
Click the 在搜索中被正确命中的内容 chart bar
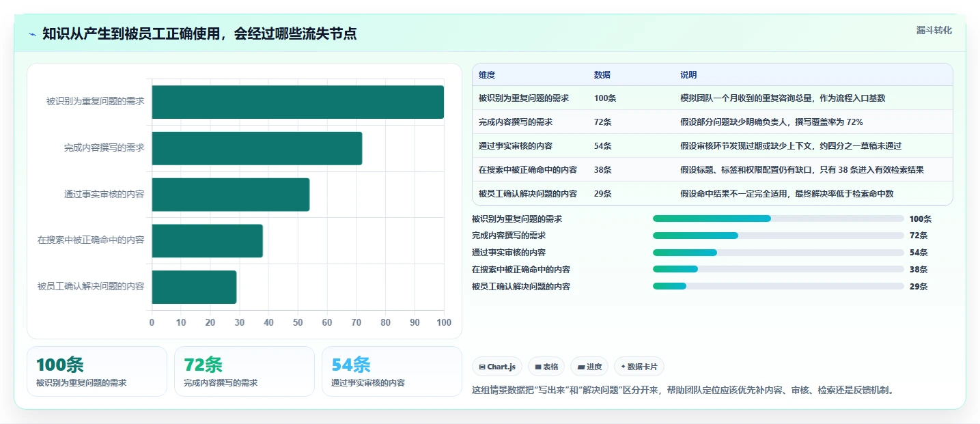207,241
